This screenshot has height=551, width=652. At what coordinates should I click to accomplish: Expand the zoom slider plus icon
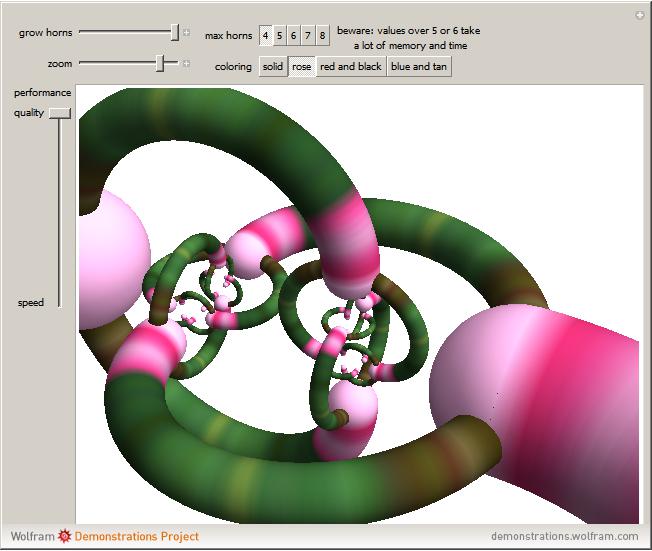pyautogui.click(x=187, y=64)
